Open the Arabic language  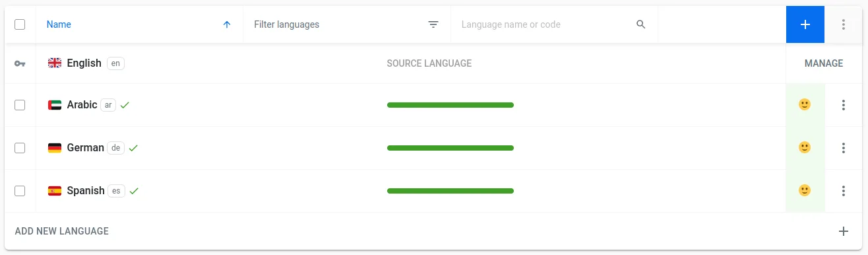pos(82,105)
